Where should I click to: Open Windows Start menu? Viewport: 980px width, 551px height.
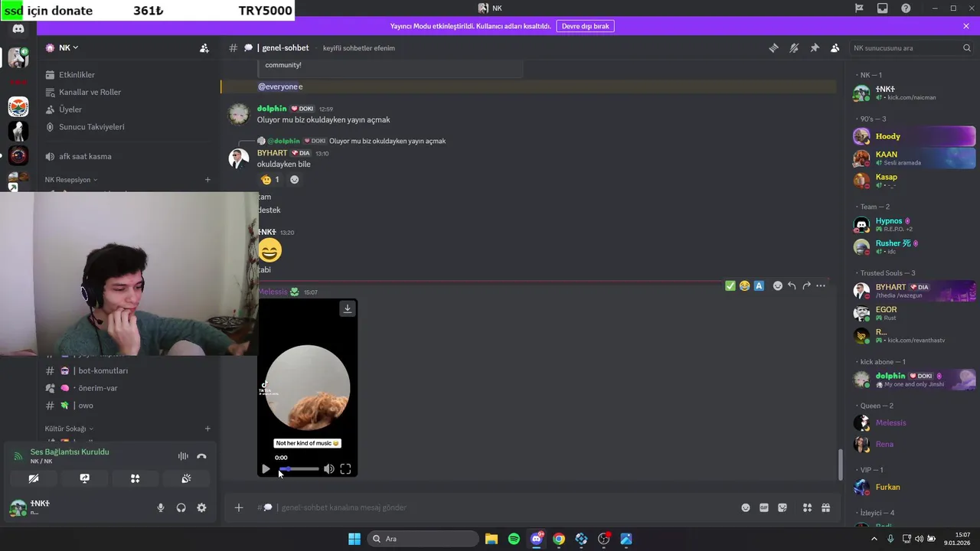click(x=354, y=539)
